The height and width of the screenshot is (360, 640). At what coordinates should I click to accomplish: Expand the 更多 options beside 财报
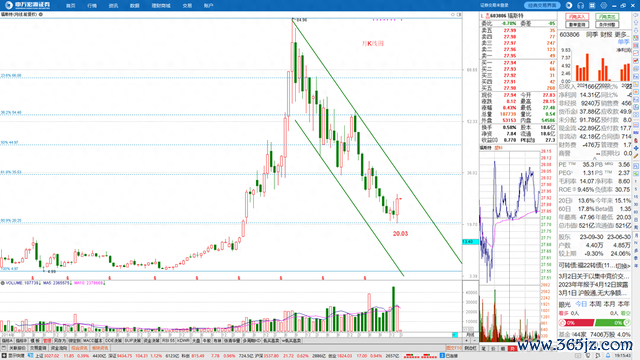[x=623, y=35]
